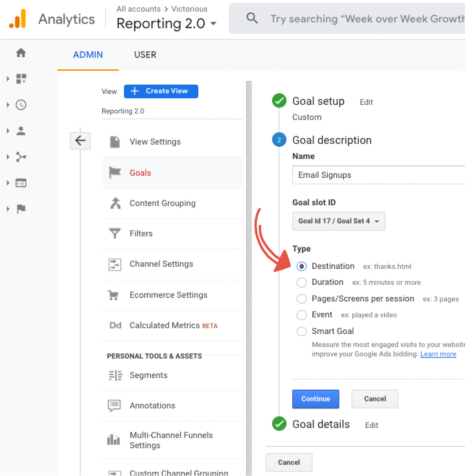Open the Audience person icon
465x476 pixels.
pos(21,131)
